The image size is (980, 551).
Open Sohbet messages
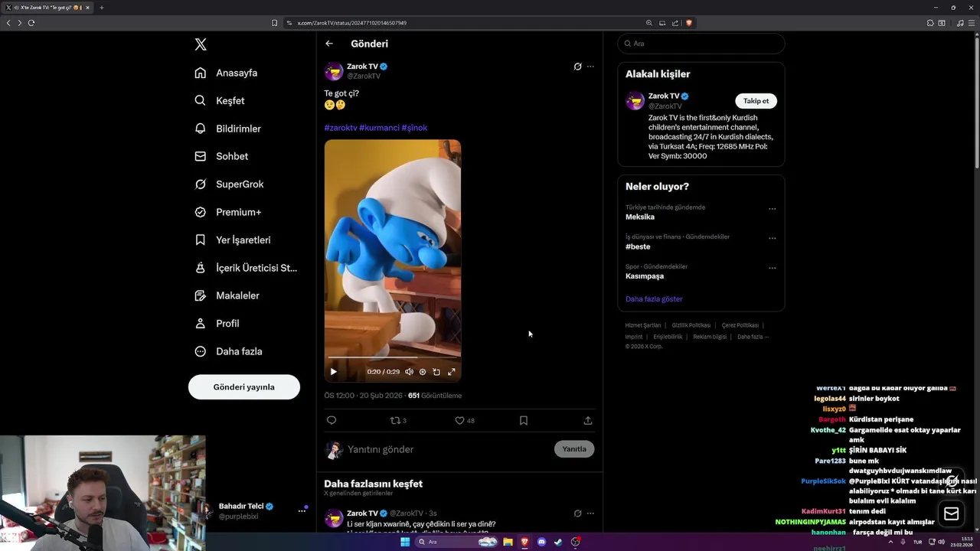tap(221, 156)
